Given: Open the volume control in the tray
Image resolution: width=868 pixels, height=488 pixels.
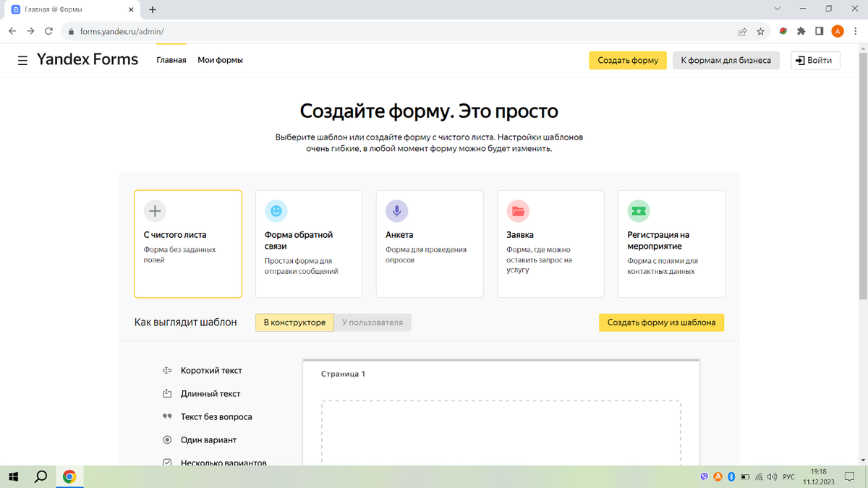Looking at the screenshot, I should pyautogui.click(x=772, y=477).
